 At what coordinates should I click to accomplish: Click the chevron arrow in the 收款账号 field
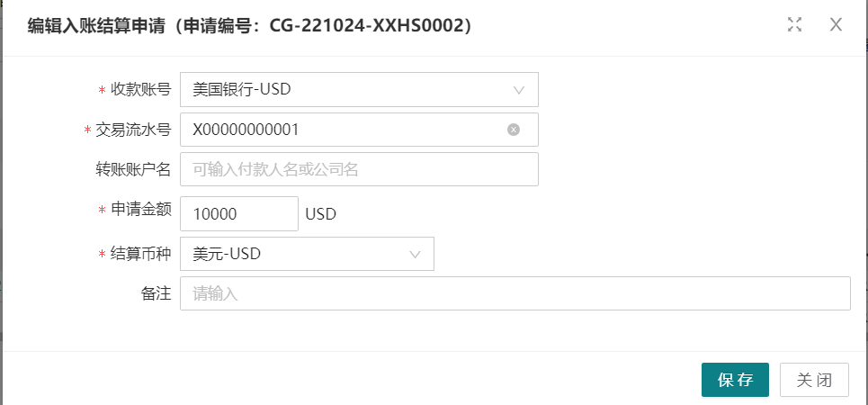pos(519,90)
